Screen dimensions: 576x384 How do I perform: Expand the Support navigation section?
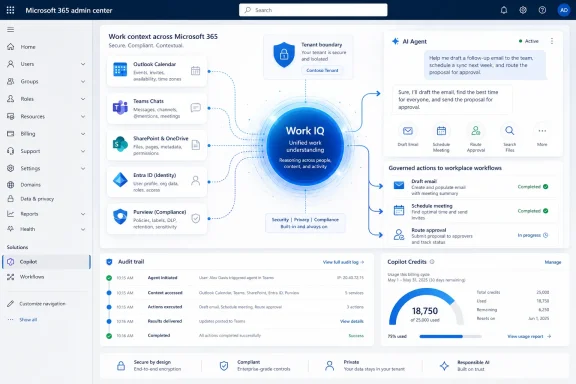coord(83,151)
